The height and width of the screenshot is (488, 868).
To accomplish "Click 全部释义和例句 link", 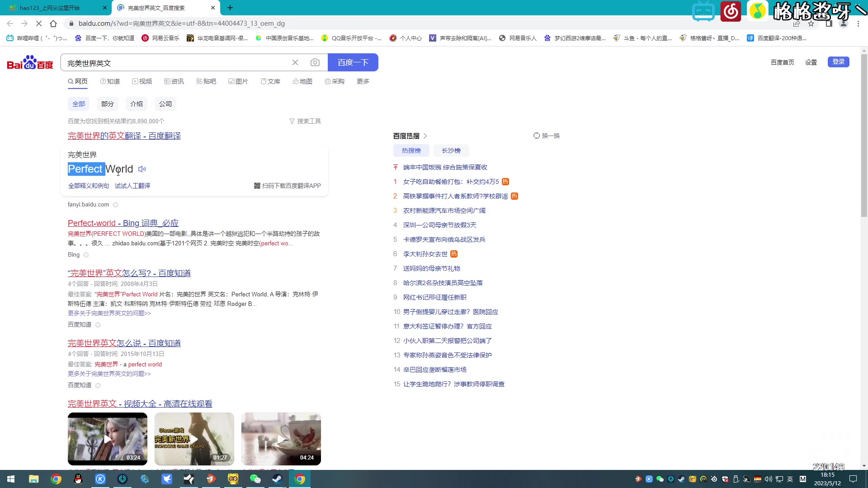I will 89,186.
